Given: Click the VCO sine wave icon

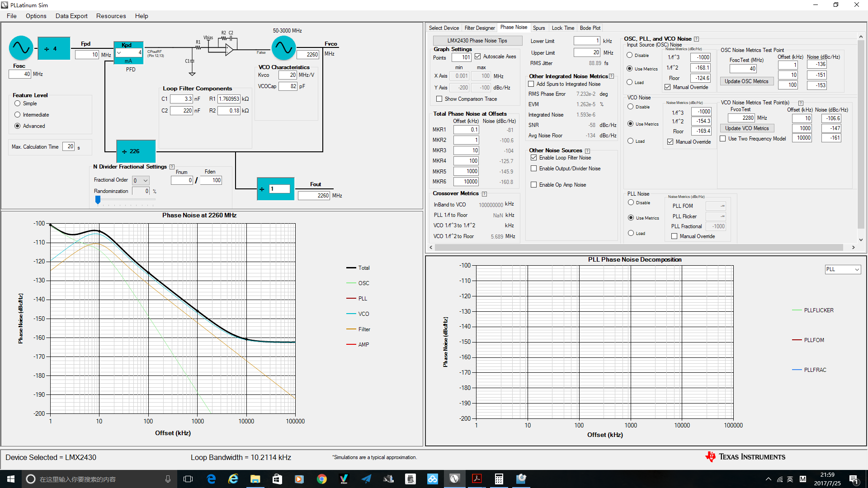Looking at the screenshot, I should [283, 47].
